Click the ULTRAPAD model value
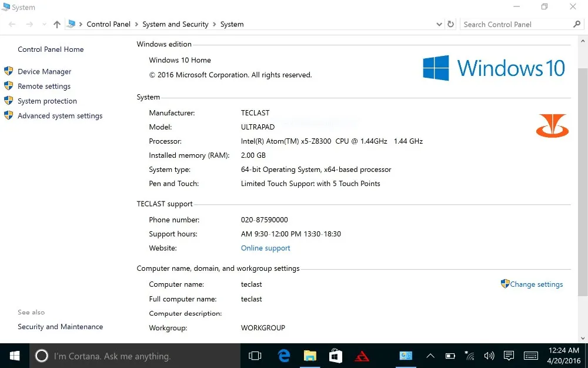The width and height of the screenshot is (588, 368). coord(258,127)
